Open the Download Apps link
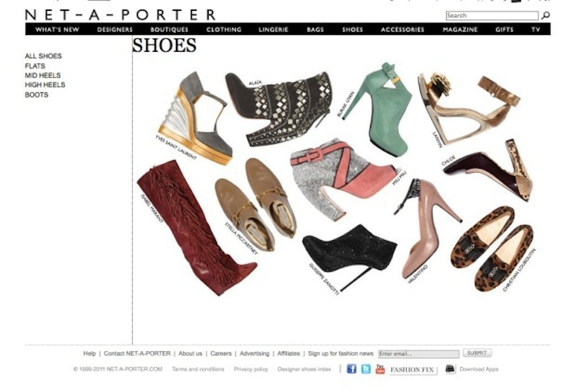Viewport: 576px width, 392px height. pos(479,369)
